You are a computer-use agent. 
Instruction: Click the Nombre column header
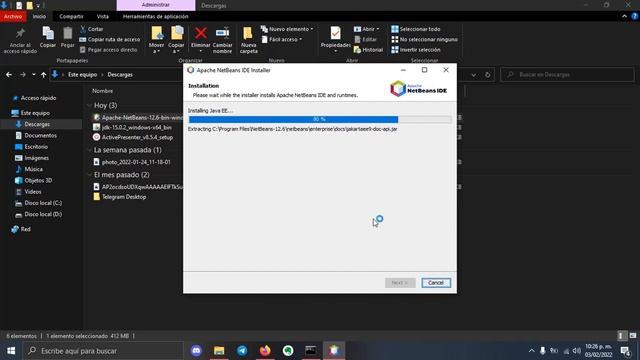[x=102, y=91]
